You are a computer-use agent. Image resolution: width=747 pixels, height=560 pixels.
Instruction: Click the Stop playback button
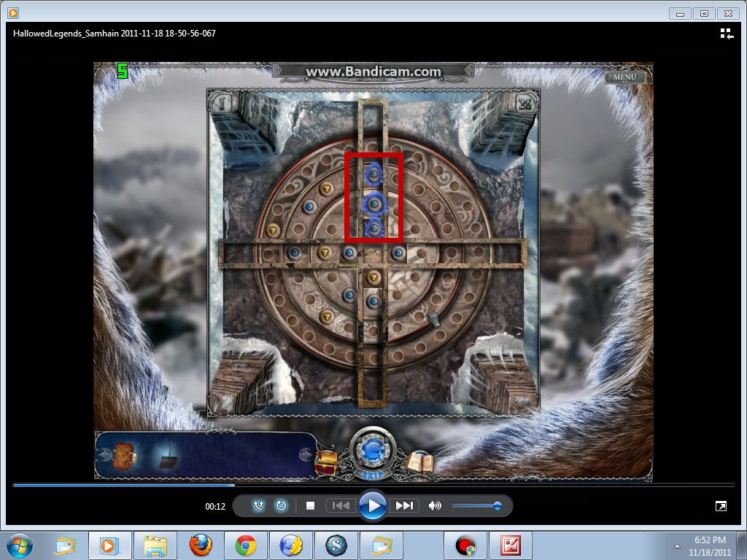[x=310, y=506]
